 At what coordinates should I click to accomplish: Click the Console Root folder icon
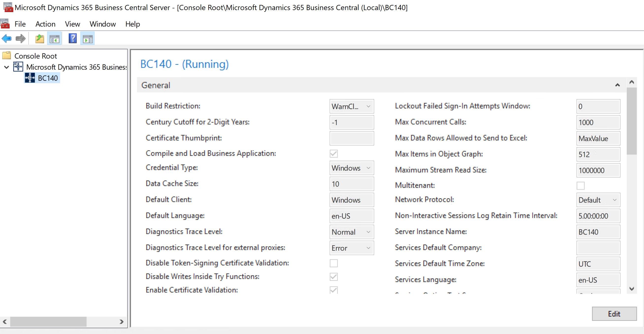click(x=7, y=55)
